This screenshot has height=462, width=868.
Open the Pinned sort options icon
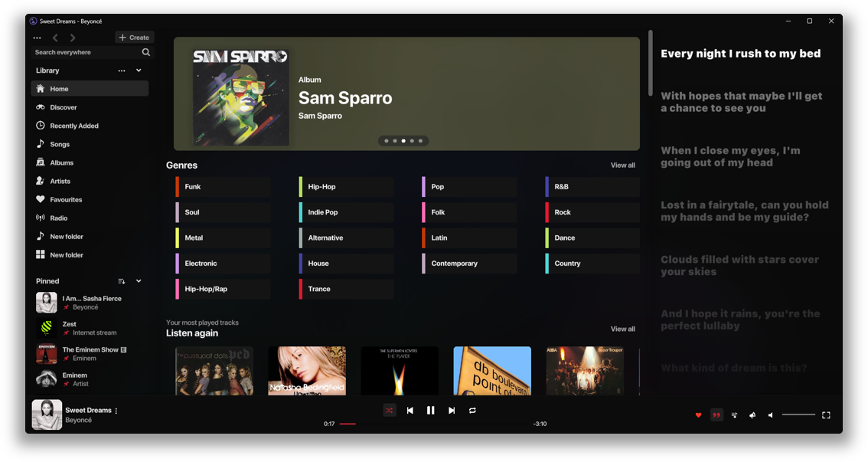click(122, 281)
